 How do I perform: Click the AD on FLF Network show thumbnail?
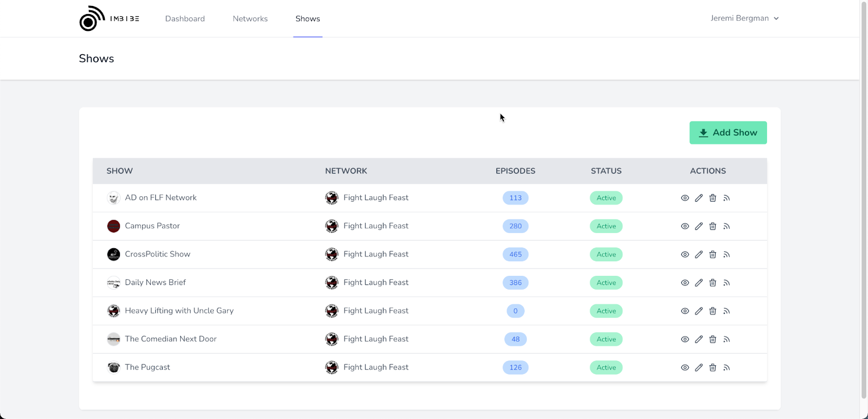pos(113,198)
